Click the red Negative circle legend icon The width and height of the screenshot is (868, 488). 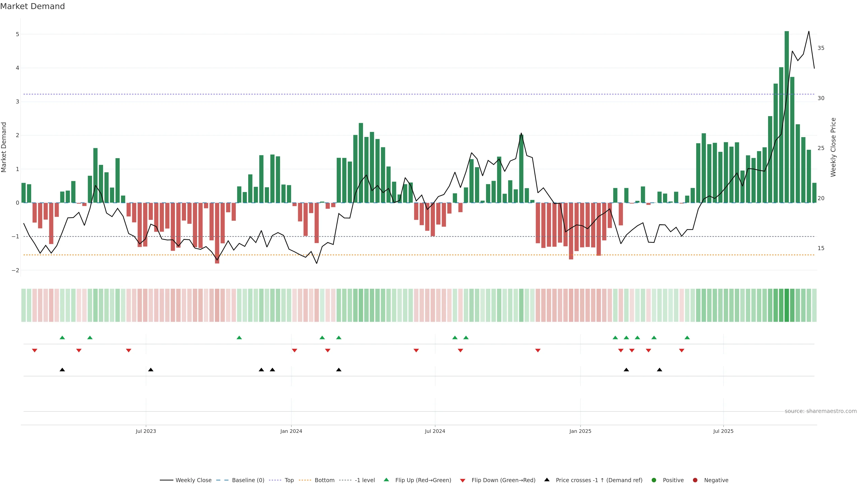tap(695, 480)
